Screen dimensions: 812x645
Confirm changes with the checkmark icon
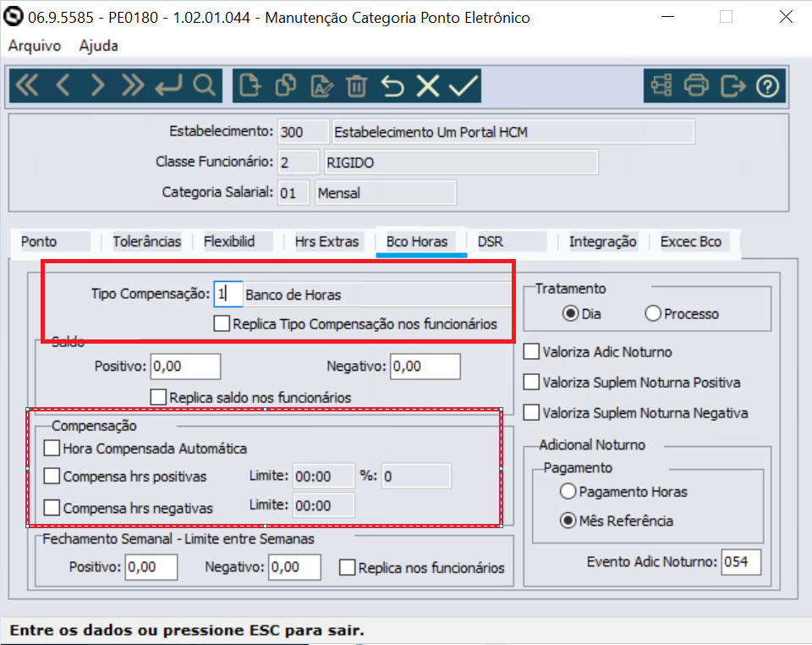(x=464, y=85)
